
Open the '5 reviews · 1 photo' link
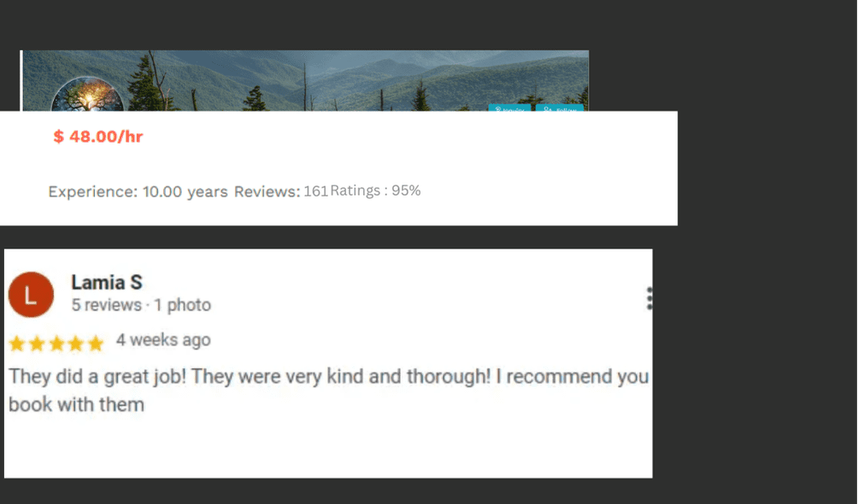point(141,305)
